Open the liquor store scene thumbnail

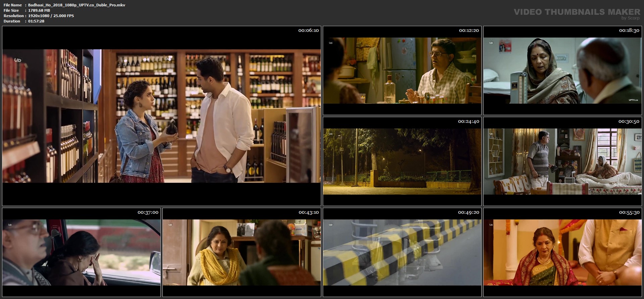(161, 116)
